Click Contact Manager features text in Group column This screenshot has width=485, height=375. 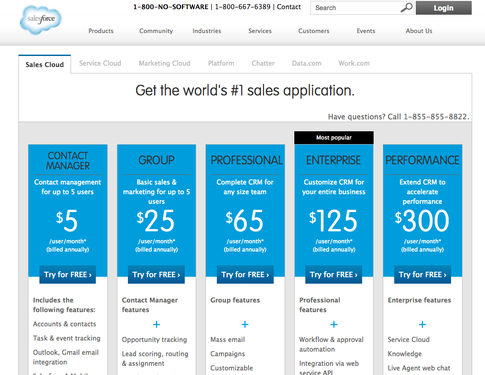click(150, 305)
